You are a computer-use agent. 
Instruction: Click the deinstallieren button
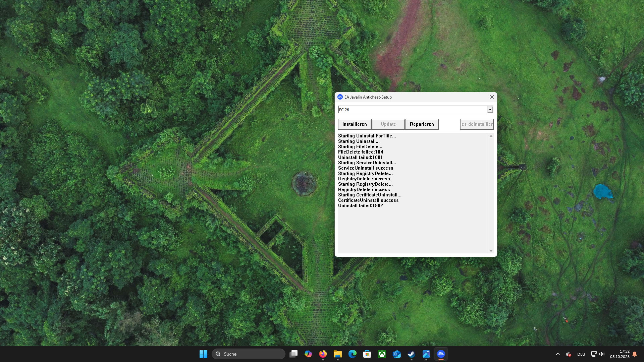477,124
